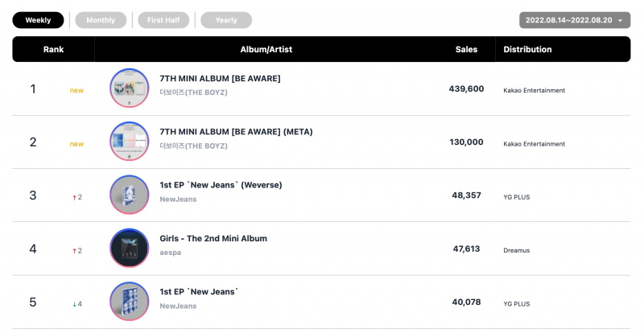
Task: Click the Sales column header
Action: (x=466, y=49)
